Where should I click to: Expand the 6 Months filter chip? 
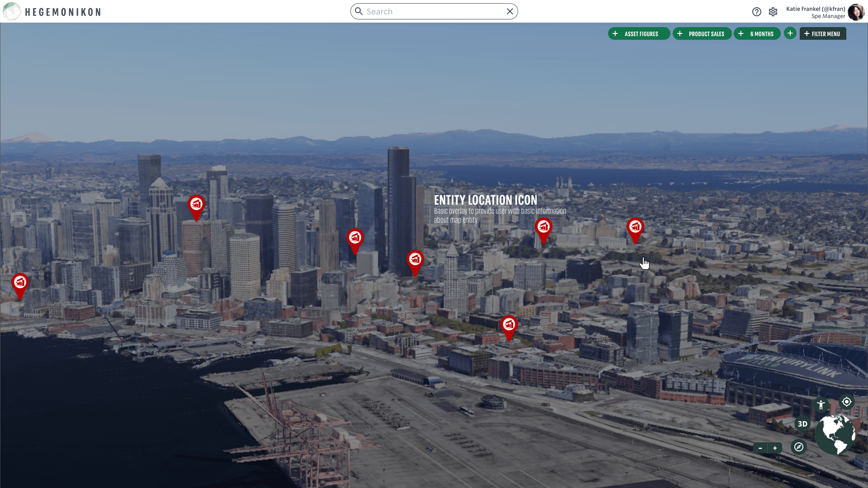(x=757, y=34)
